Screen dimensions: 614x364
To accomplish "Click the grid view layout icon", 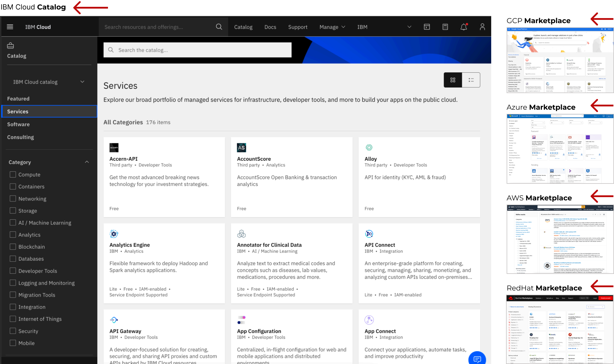I will coord(453,80).
